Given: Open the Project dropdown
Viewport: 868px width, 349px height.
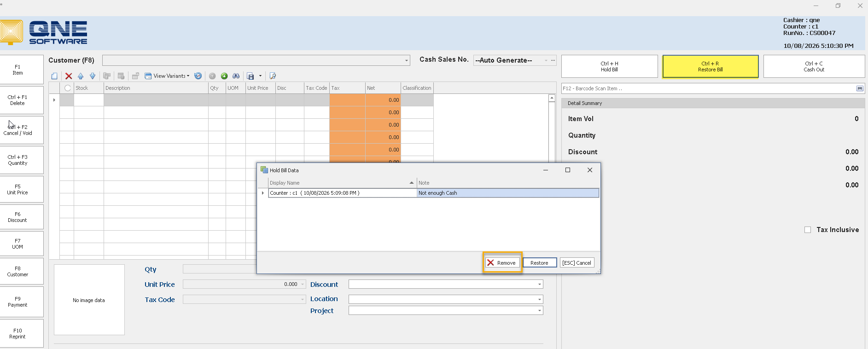Looking at the screenshot, I should [540, 311].
